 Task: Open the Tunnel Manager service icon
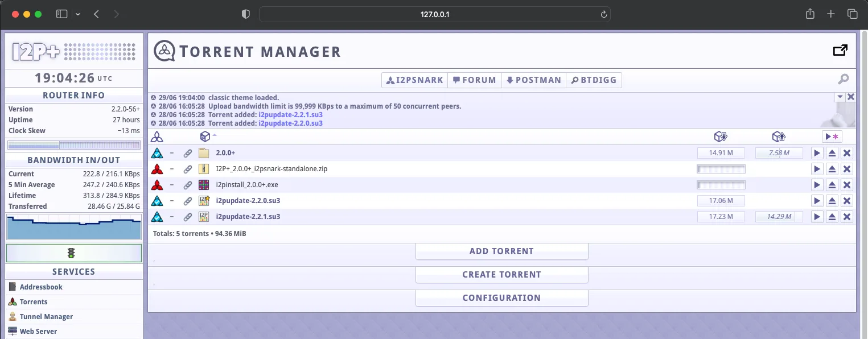(x=11, y=316)
